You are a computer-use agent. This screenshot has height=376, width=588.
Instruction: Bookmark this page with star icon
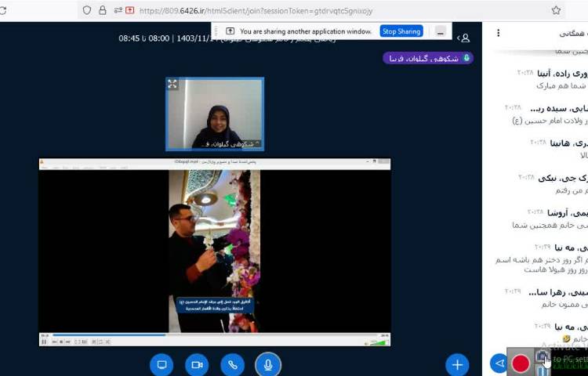click(x=556, y=10)
